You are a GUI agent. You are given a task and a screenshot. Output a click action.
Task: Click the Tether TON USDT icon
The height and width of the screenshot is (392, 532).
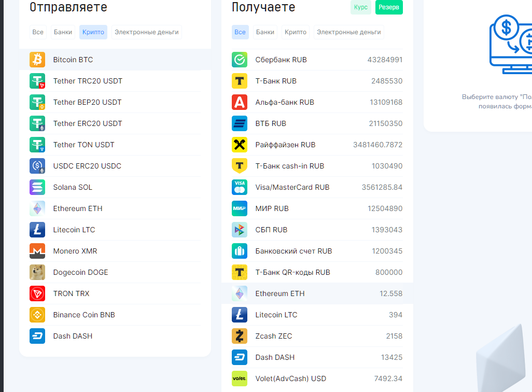point(37,145)
